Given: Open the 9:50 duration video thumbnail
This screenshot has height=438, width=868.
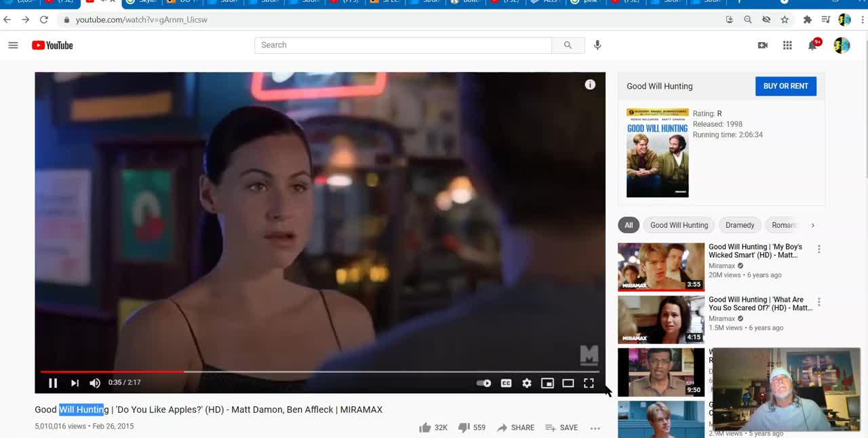Looking at the screenshot, I should [x=661, y=372].
